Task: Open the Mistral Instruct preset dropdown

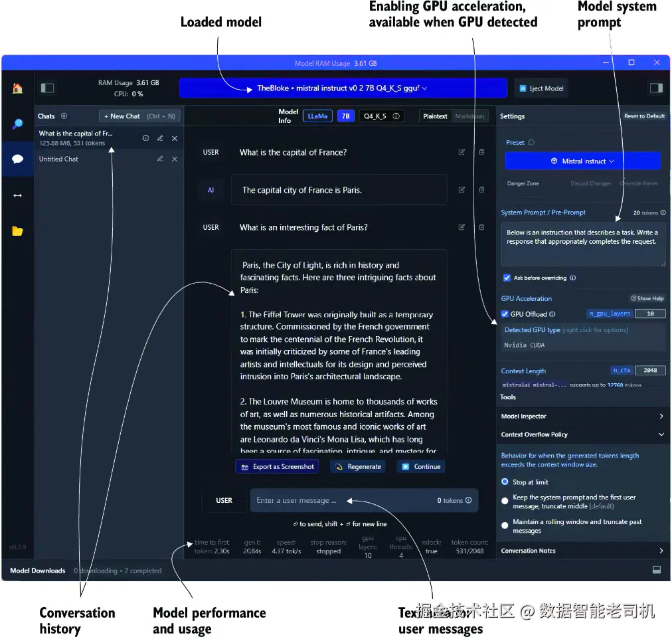Action: point(582,161)
